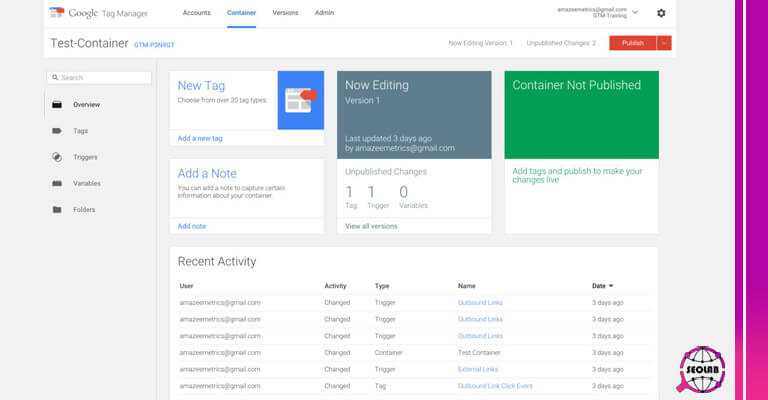
Task: Click the Add a new tag link
Action: pyautogui.click(x=200, y=139)
